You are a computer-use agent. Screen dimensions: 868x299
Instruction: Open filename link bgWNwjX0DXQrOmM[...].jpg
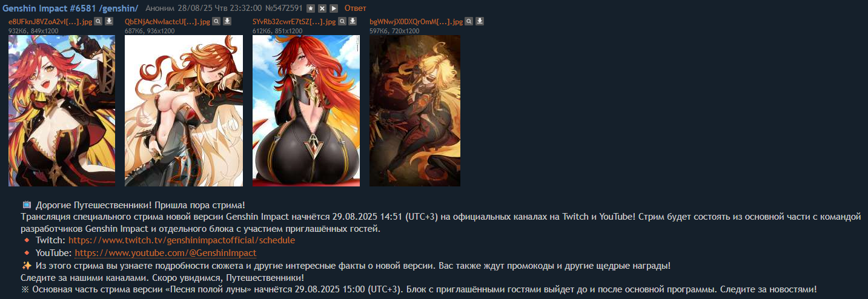[416, 21]
